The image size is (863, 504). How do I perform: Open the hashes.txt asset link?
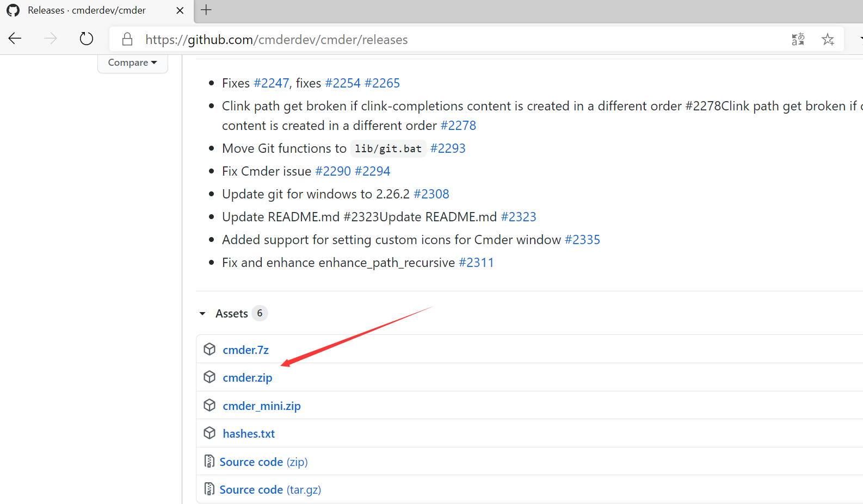pyautogui.click(x=249, y=434)
